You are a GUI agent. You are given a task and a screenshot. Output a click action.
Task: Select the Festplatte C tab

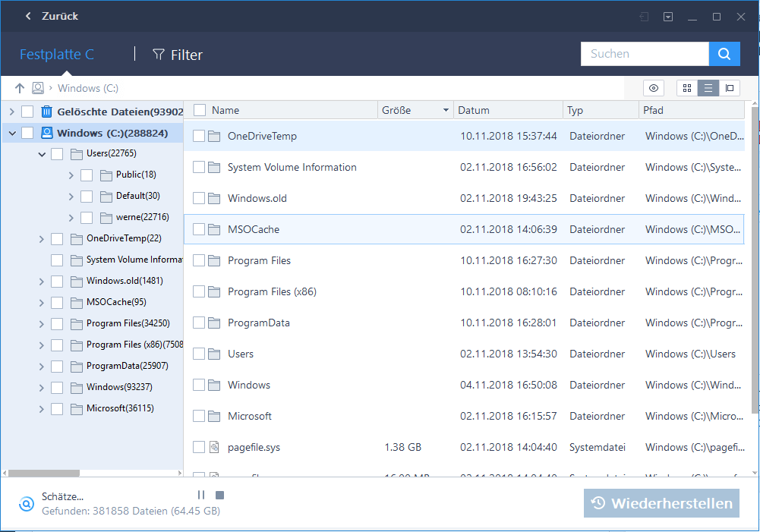coord(57,55)
